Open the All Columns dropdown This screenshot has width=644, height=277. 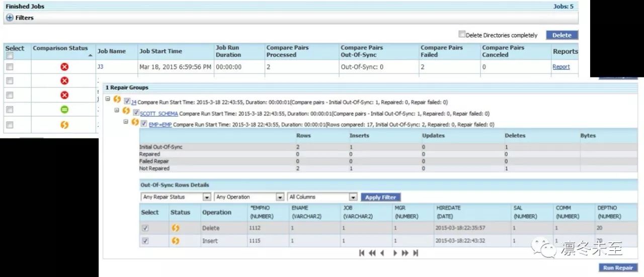click(x=323, y=197)
